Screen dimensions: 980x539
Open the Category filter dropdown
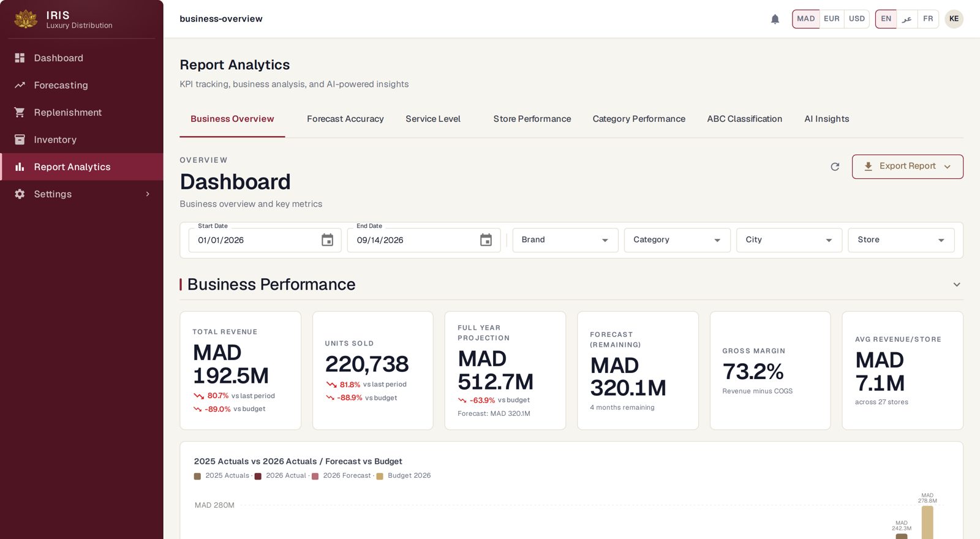(677, 240)
